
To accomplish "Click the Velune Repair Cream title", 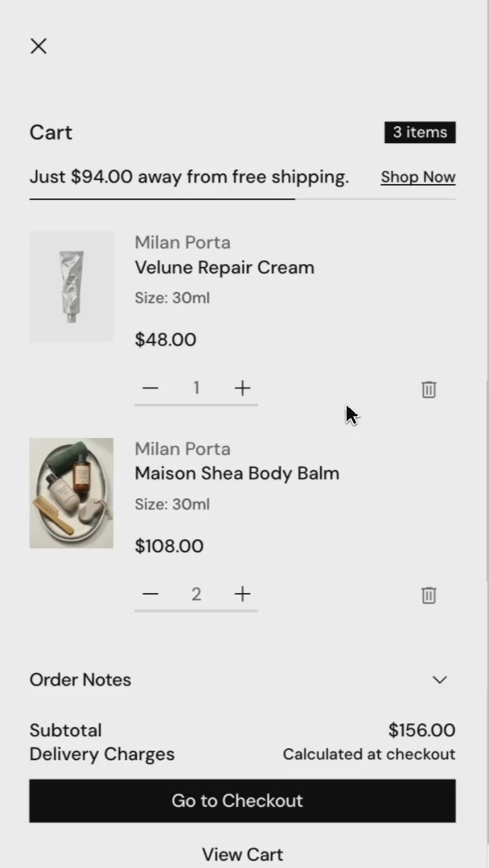I will click(x=224, y=268).
